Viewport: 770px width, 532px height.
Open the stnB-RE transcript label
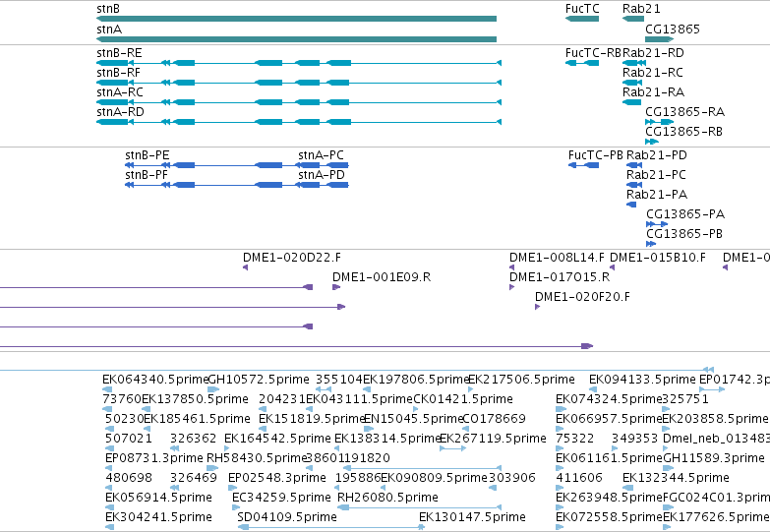pos(119,53)
